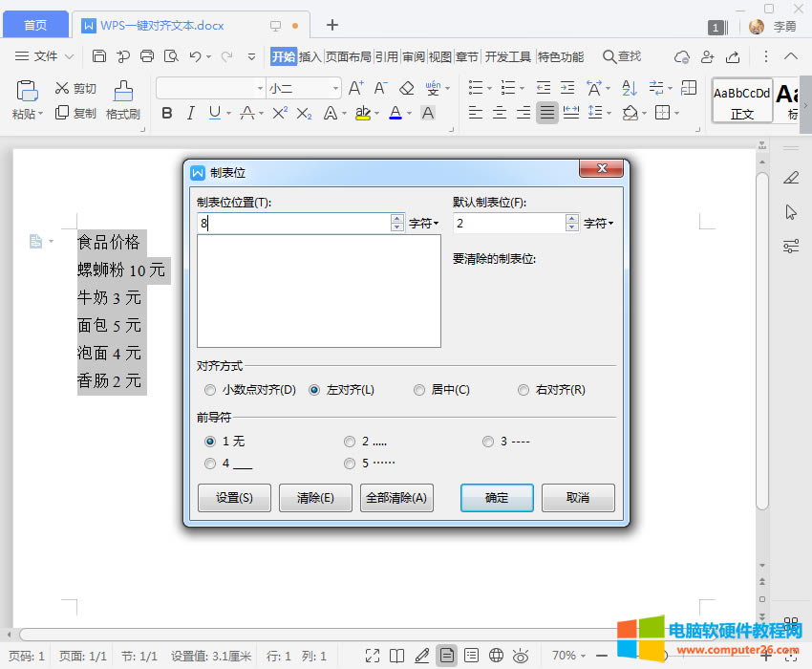Select the justify alignment icon

point(546,114)
